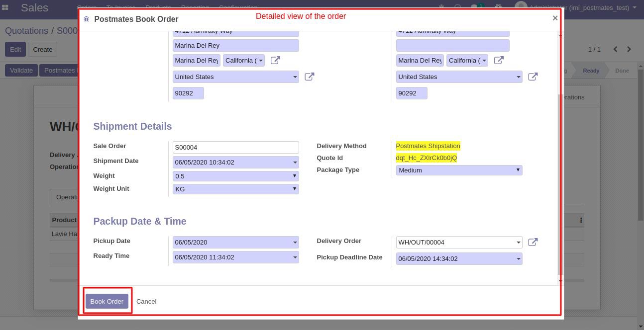644x330 pixels.
Task: Select the Done status stage
Action: [622, 71]
